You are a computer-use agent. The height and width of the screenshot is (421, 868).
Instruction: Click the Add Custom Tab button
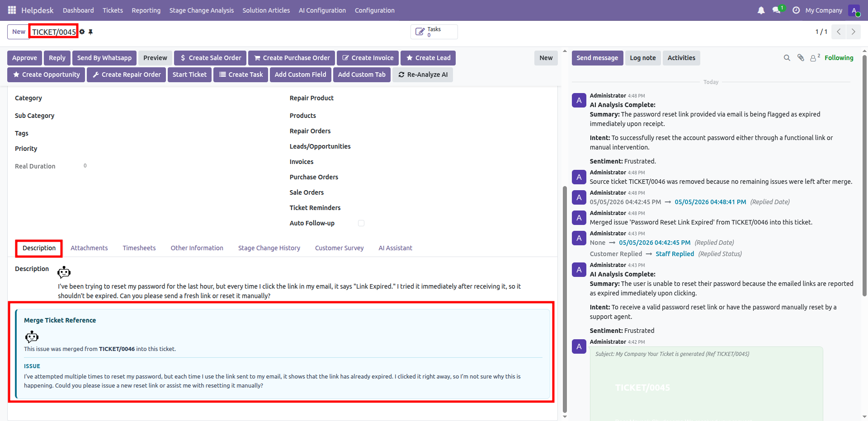(362, 75)
